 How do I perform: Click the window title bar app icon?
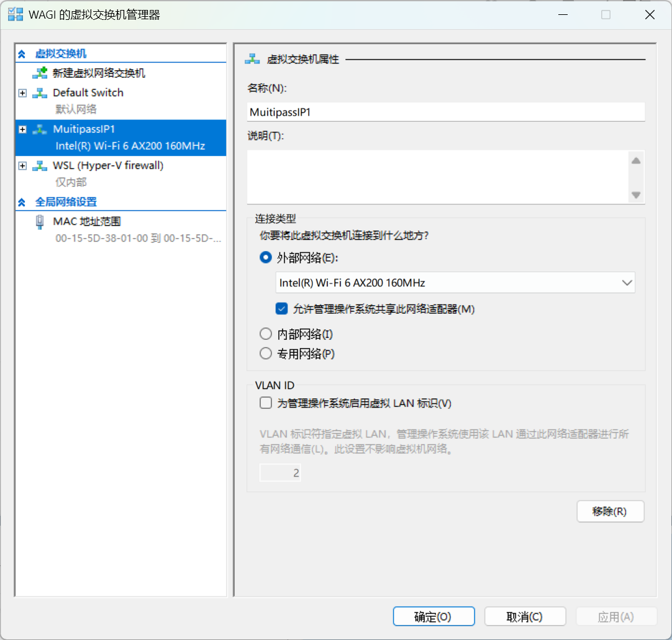pos(16,15)
